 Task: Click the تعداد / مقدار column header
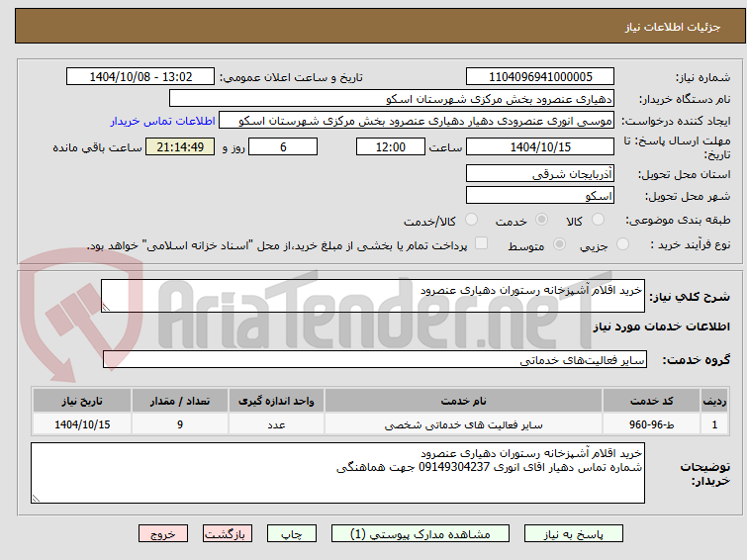pos(180,401)
